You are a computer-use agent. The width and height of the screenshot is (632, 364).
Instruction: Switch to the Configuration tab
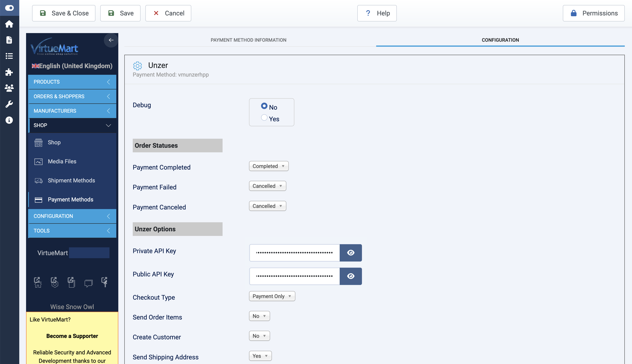[x=500, y=40]
